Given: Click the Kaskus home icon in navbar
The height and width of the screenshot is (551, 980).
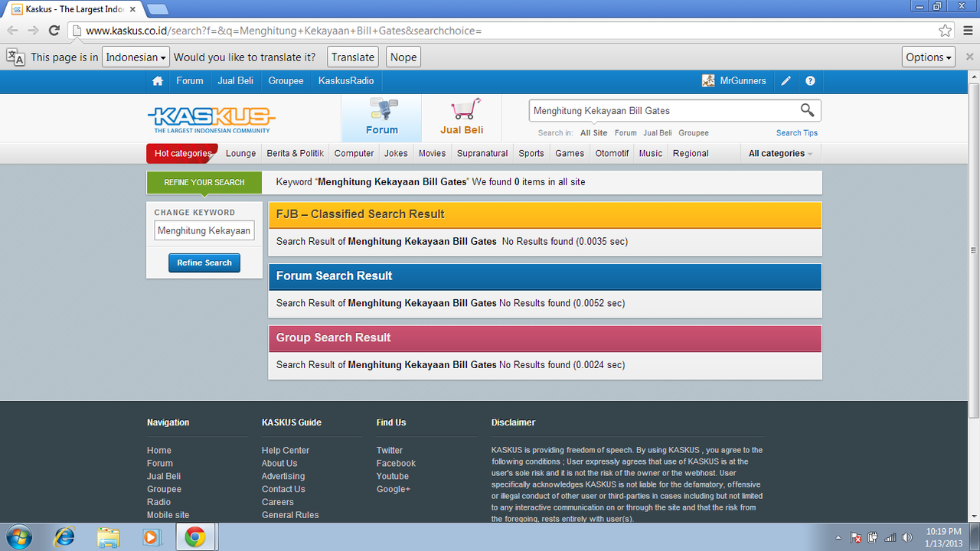Looking at the screenshot, I should (x=158, y=81).
